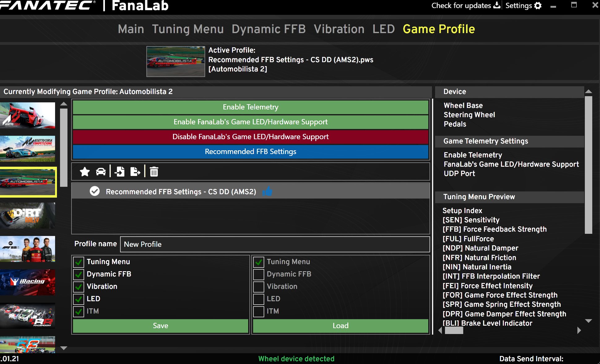
Task: Click '[NDP] Natural Damper' preview entry
Action: [x=480, y=248]
